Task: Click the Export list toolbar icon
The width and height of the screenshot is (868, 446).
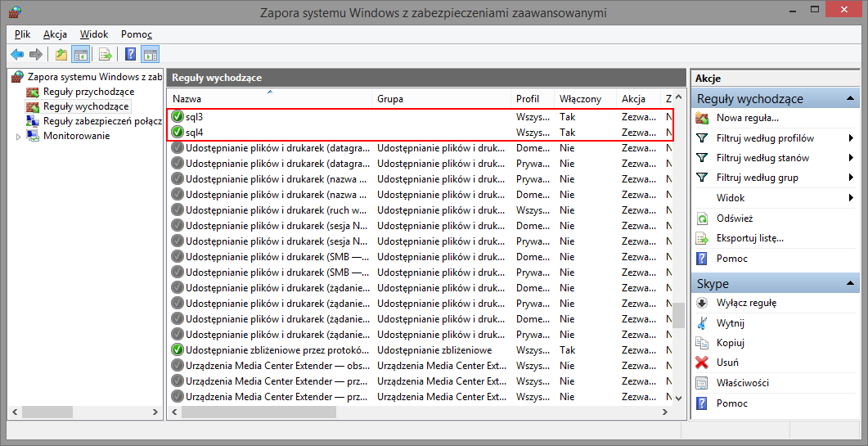Action: [x=106, y=54]
